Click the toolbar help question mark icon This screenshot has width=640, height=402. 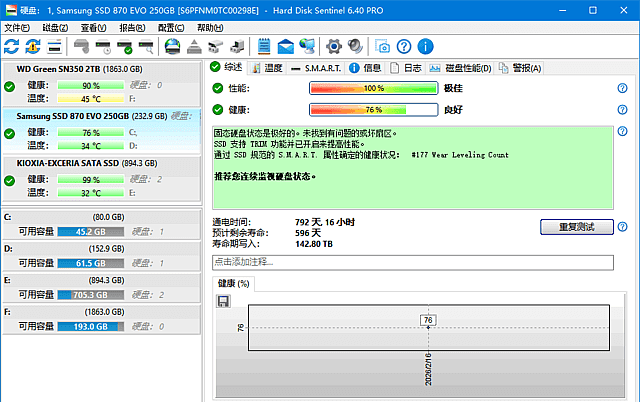(x=404, y=47)
